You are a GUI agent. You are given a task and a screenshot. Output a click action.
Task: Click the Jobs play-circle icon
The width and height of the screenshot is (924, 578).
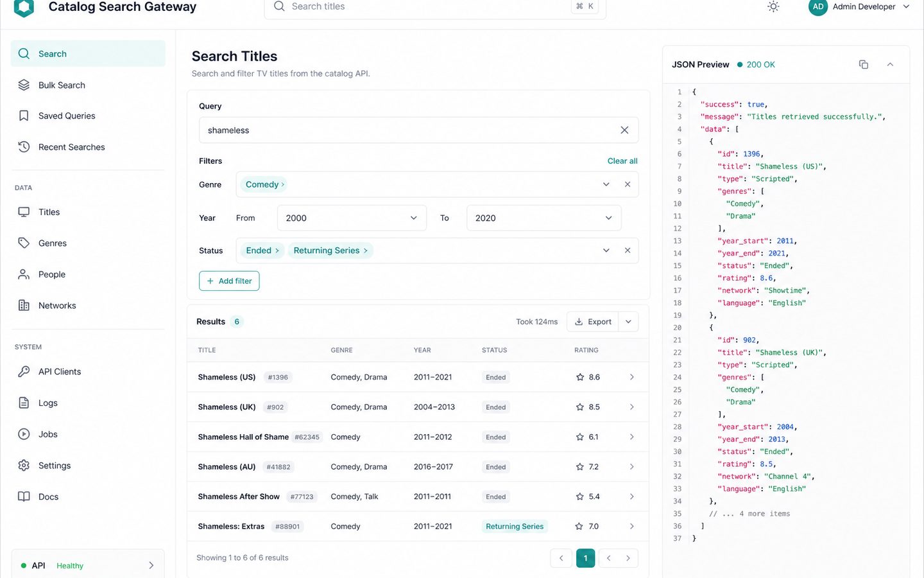click(x=24, y=434)
